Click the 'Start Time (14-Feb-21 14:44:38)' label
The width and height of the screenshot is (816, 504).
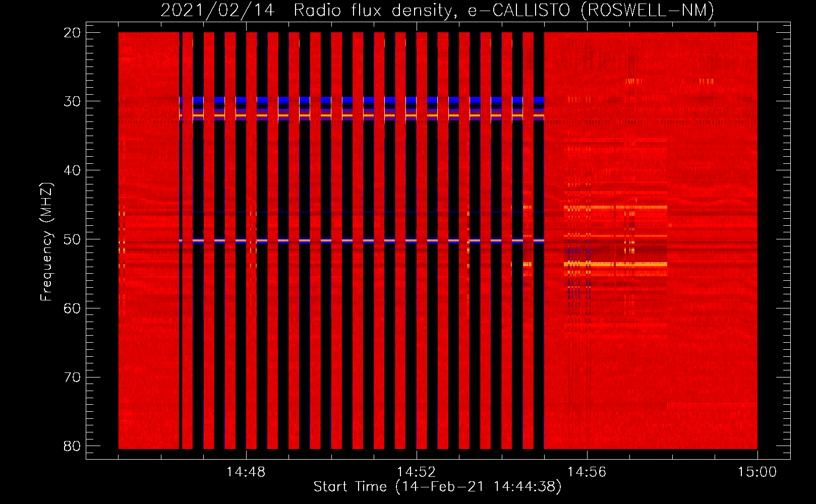(437, 487)
